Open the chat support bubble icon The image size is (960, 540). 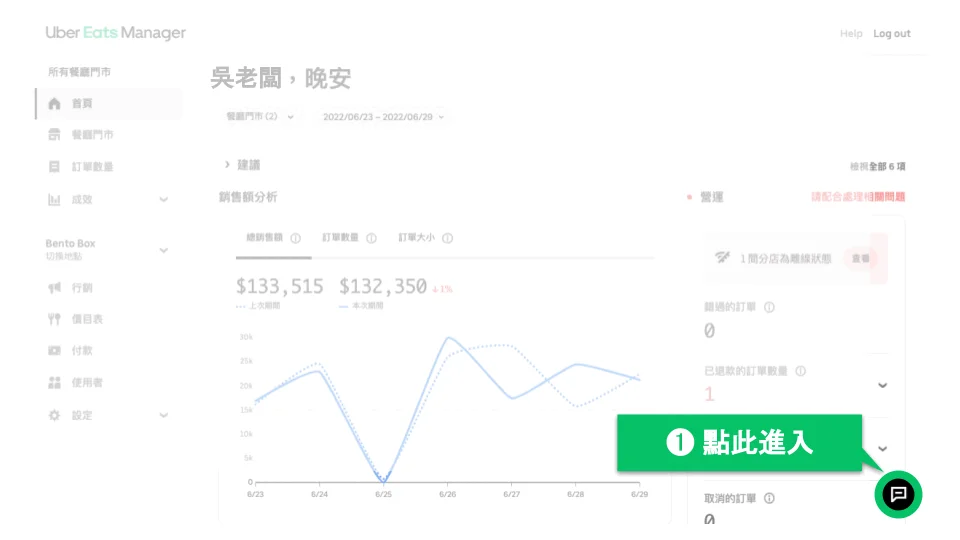pyautogui.click(x=898, y=494)
